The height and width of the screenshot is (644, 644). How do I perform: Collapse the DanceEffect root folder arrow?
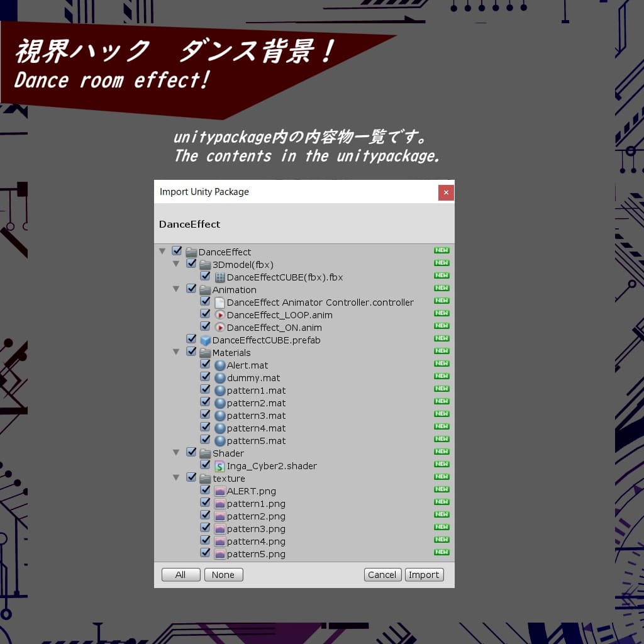[162, 251]
